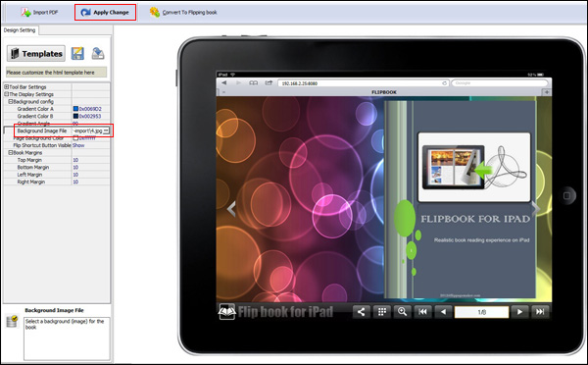The image size is (588, 365).
Task: Click the database icon beside description box
Action: pos(12,321)
